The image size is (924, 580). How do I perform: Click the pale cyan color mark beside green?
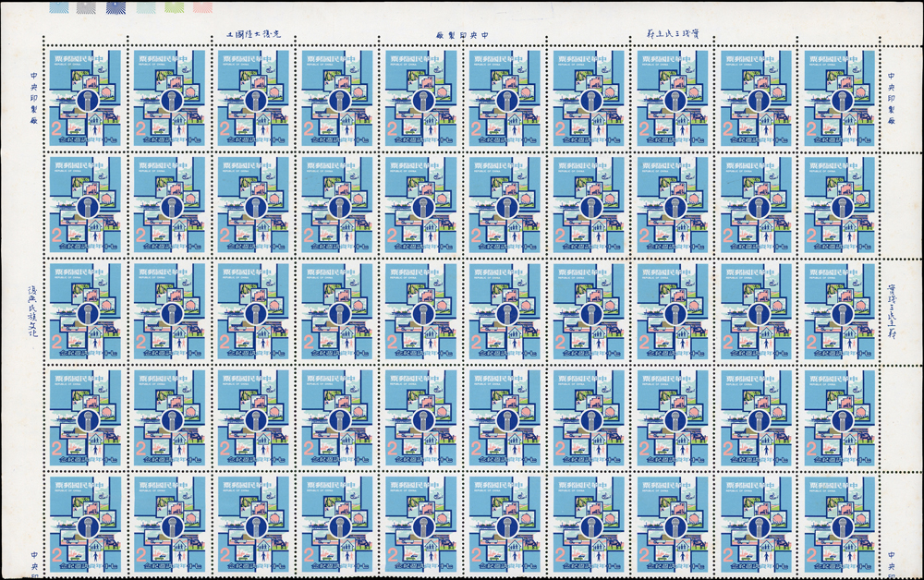[x=145, y=6]
